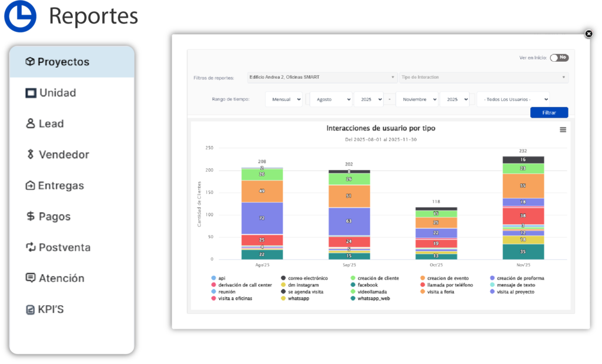
Task: Close the report popup window
Action: coord(588,34)
